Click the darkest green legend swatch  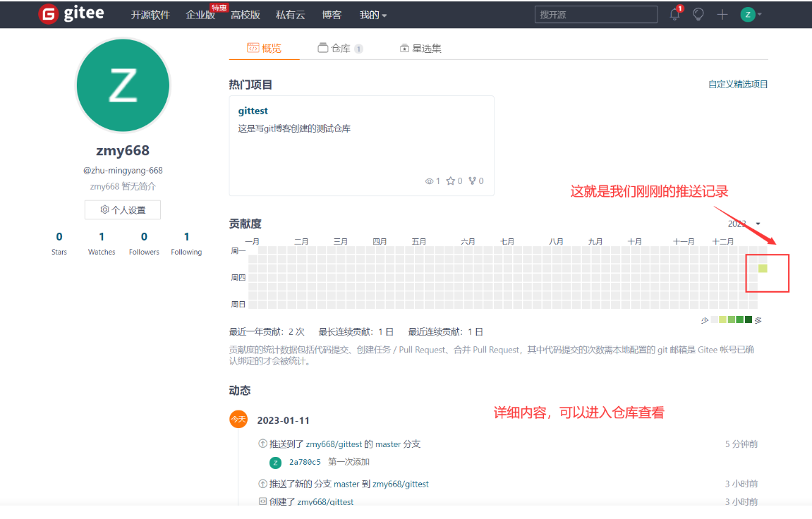(x=749, y=319)
